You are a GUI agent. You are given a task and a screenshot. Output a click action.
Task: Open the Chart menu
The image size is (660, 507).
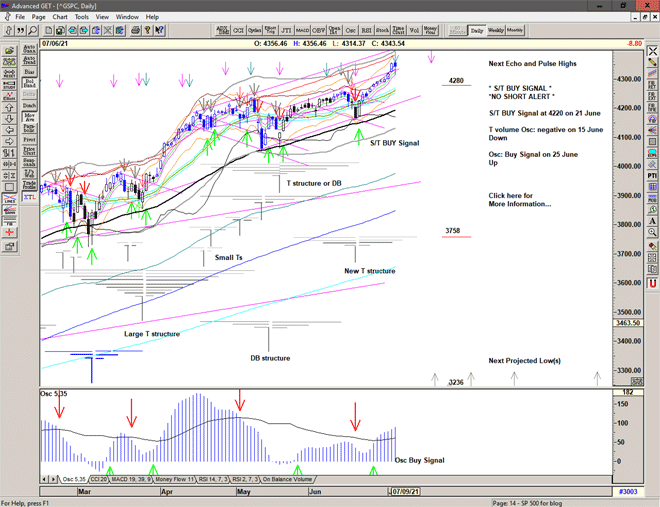point(60,17)
